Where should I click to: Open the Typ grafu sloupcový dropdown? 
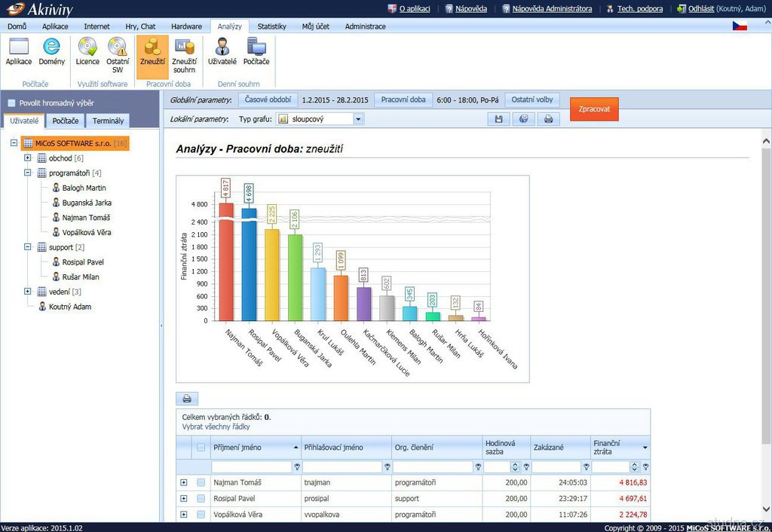[x=358, y=119]
